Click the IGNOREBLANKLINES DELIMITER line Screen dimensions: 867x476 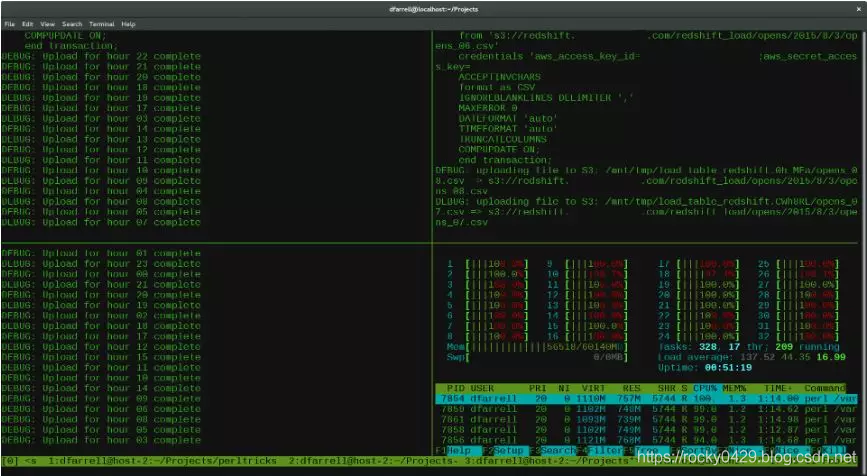point(546,98)
